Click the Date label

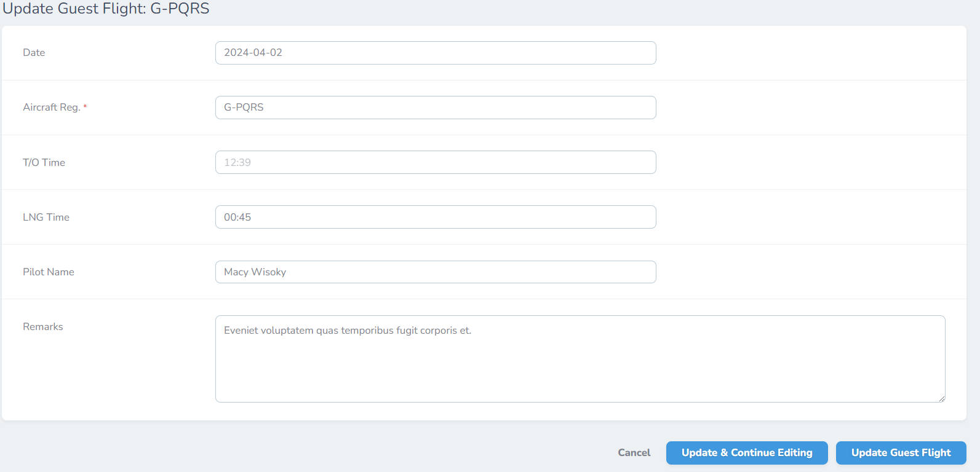(34, 53)
